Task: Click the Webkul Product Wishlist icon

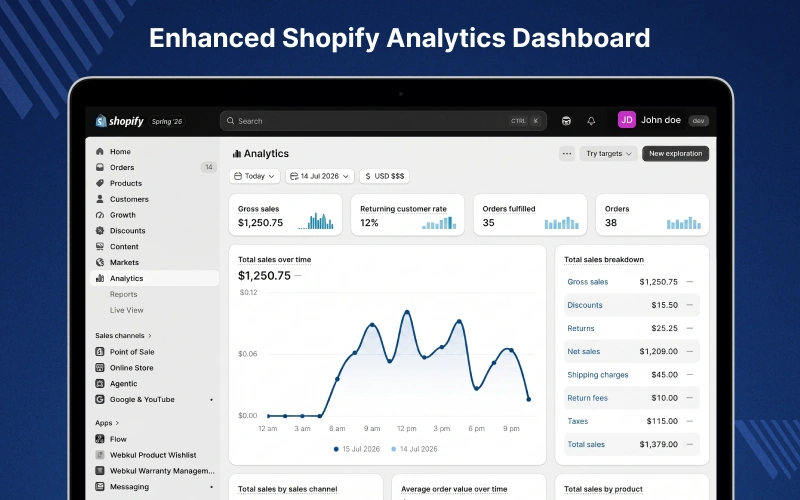Action: (x=100, y=455)
